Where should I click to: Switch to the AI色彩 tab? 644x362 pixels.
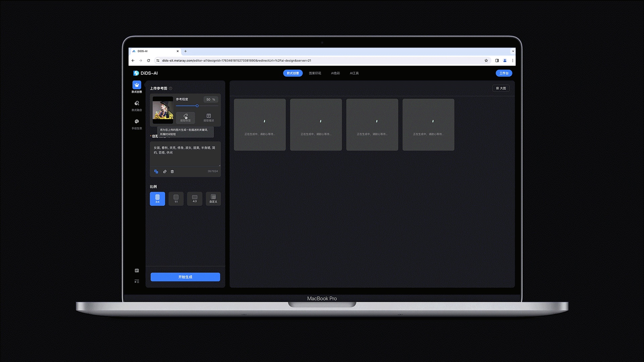335,73
